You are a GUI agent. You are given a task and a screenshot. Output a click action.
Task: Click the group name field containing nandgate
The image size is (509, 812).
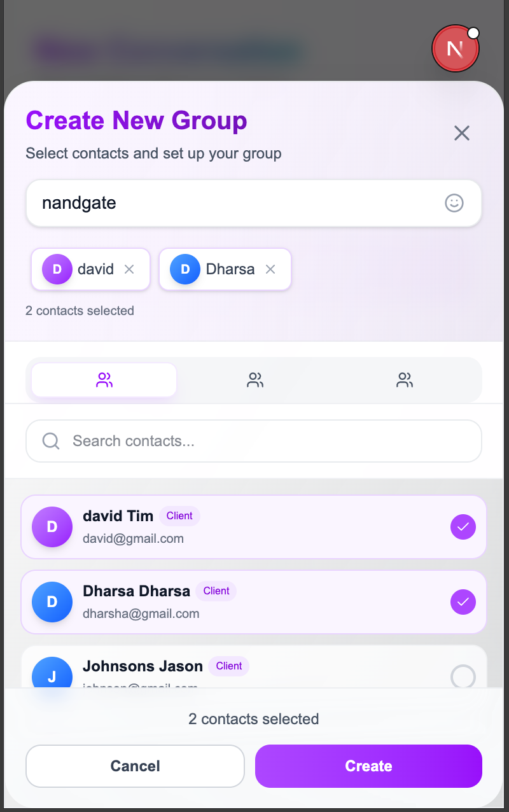[x=235, y=203]
